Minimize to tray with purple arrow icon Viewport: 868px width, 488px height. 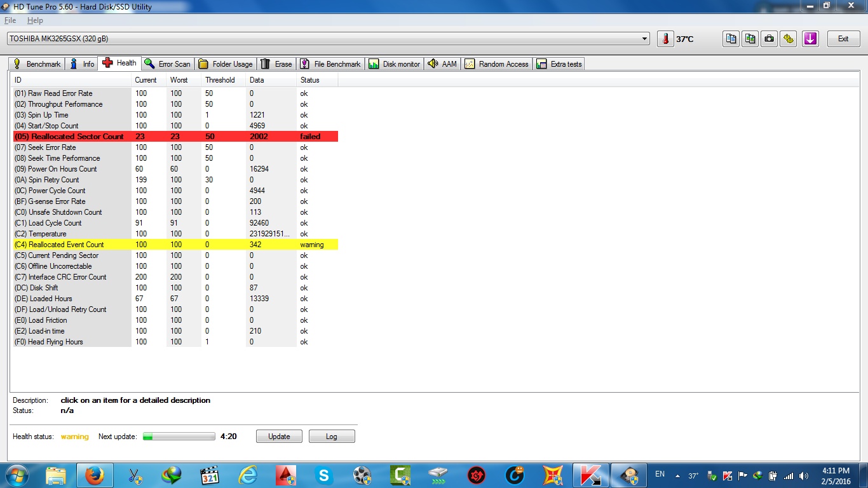pos(810,39)
